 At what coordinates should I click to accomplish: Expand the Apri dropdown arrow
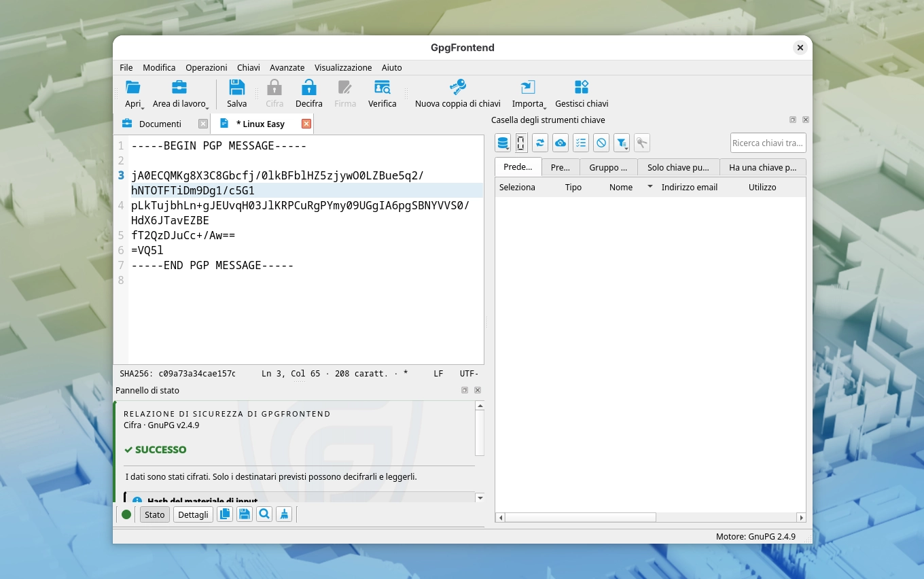click(x=143, y=107)
